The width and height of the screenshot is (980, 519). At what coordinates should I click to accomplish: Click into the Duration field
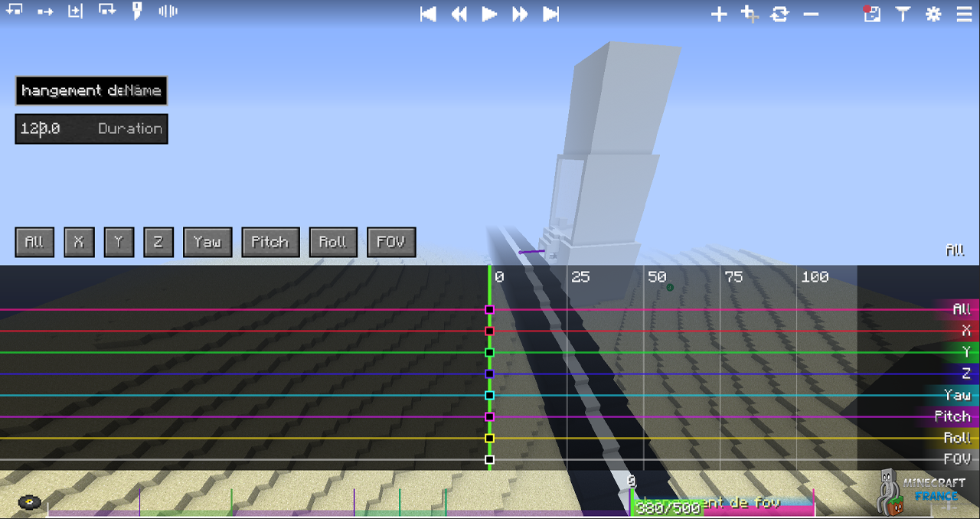[x=91, y=129]
